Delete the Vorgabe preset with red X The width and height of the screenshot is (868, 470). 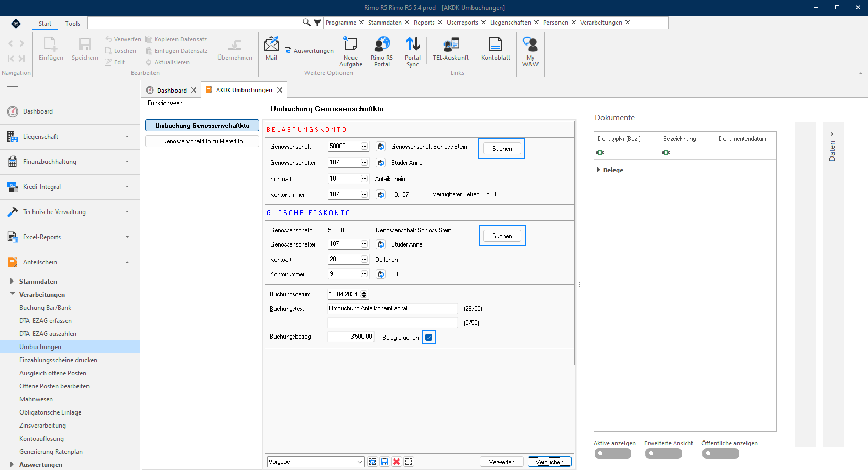[397, 462]
